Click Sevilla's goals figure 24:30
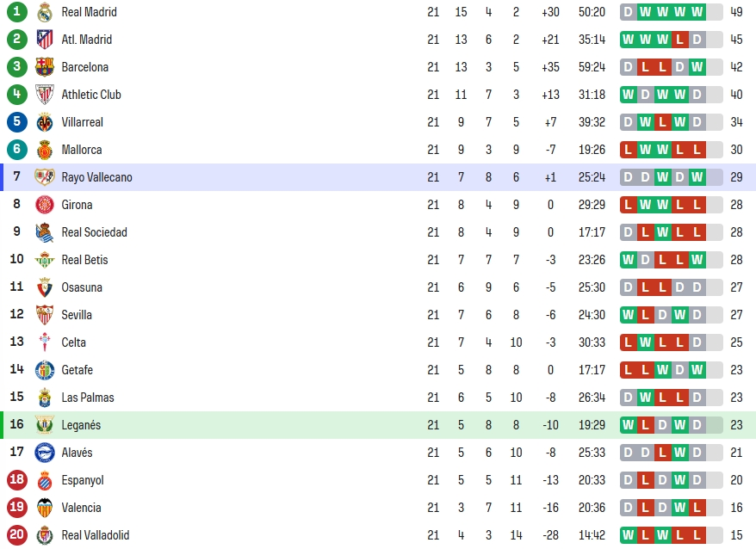The image size is (756, 549). [x=592, y=315]
